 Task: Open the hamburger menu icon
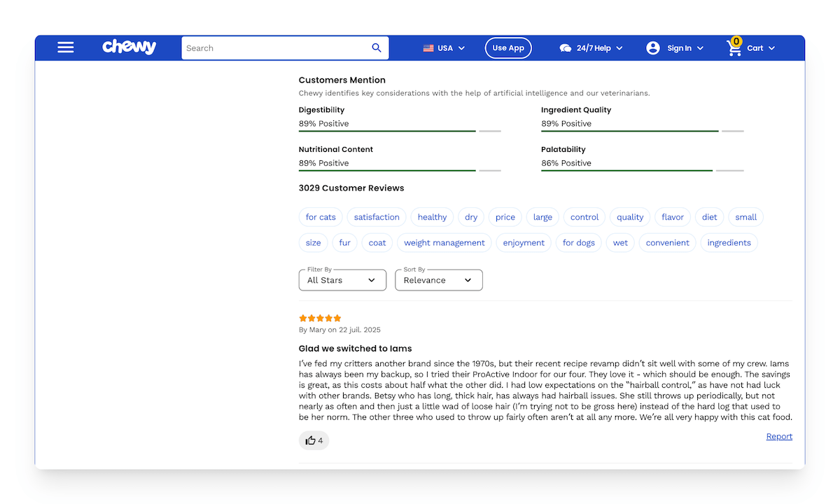click(66, 48)
